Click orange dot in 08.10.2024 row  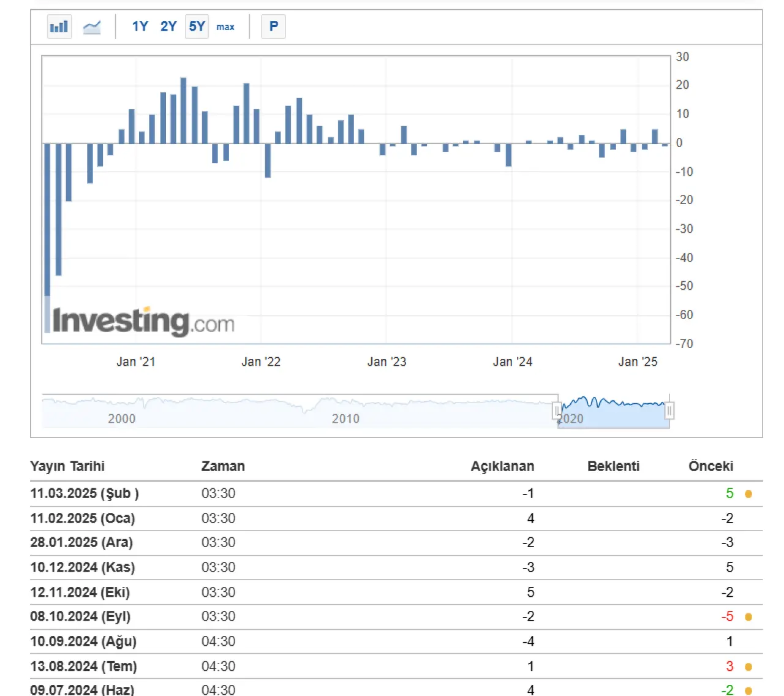tap(748, 617)
